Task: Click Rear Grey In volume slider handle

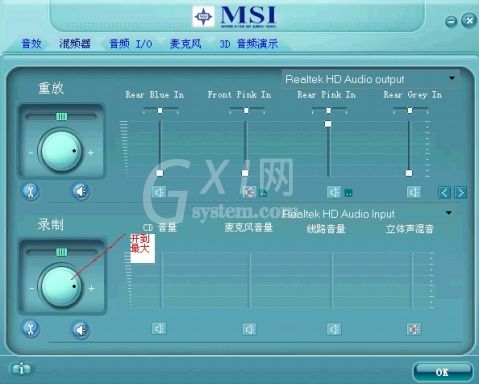Action: point(409,173)
